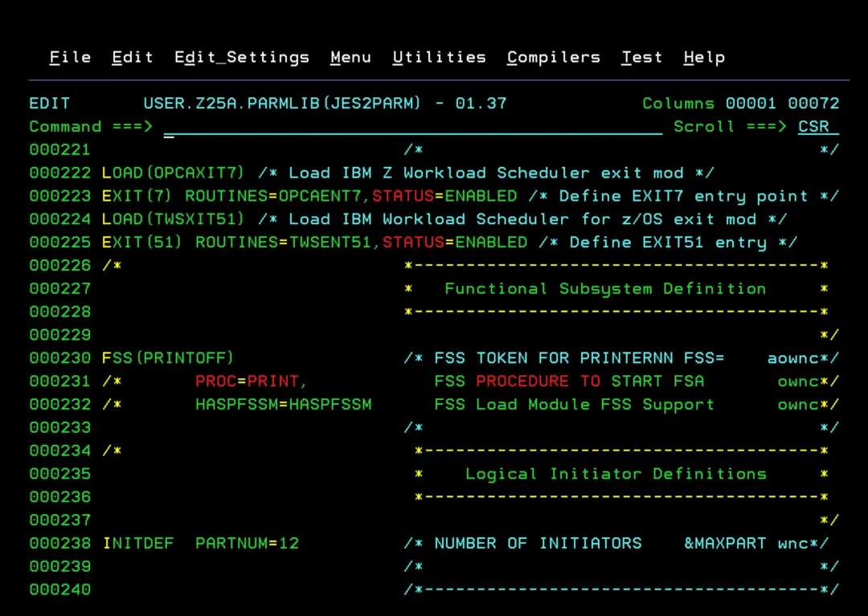Viewport: 868px width, 616px height.
Task: Click the 'Logical Initiator Definitions' heading
Action: tap(616, 475)
